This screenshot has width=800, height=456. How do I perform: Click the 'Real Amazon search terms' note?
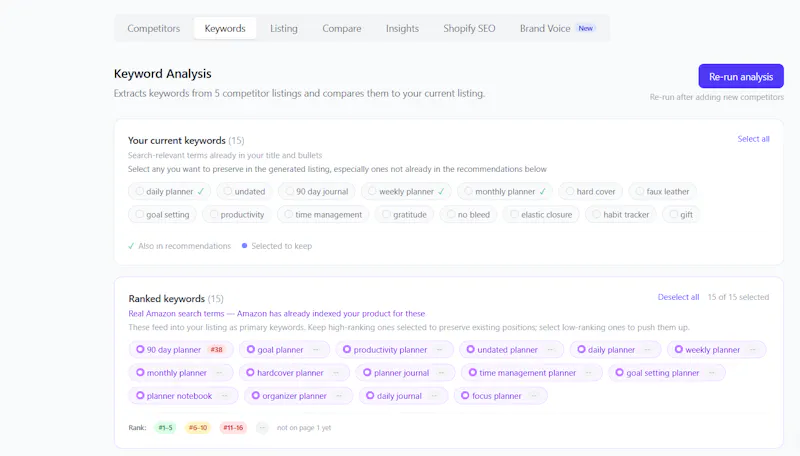pyautogui.click(x=277, y=313)
